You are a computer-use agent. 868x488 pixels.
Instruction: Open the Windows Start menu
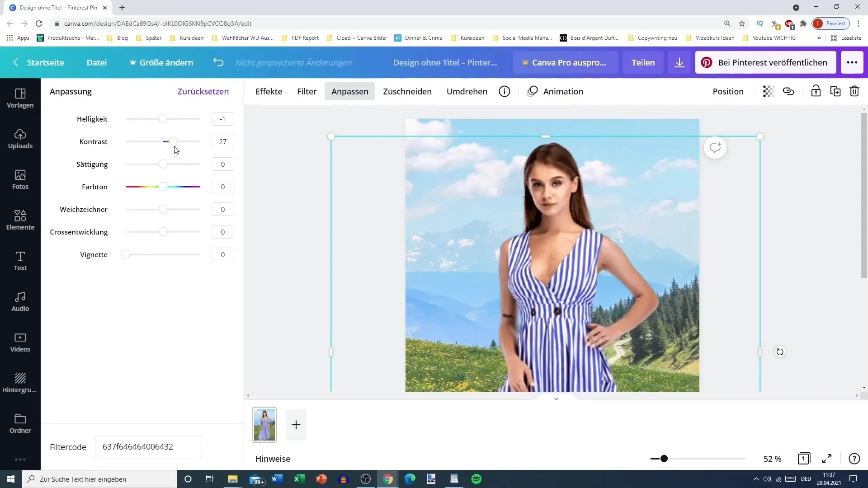tap(11, 479)
